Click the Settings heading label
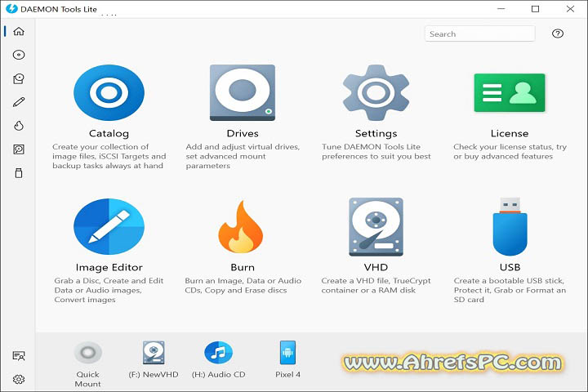This screenshot has height=392, width=588. [x=376, y=134]
